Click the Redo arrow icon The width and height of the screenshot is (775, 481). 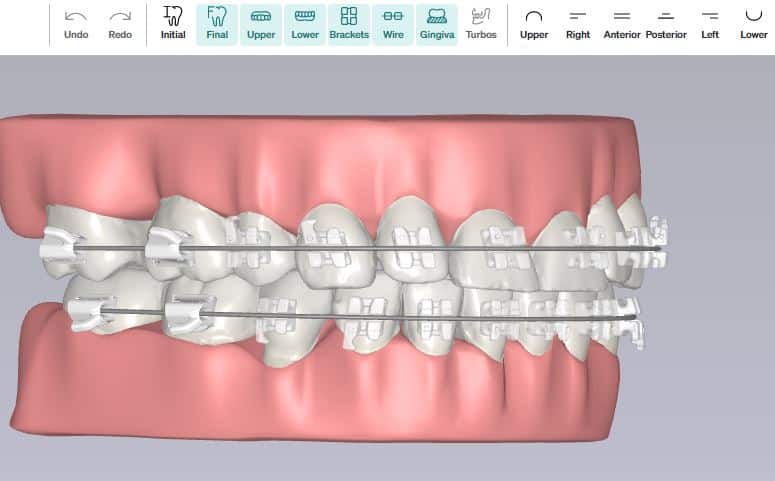120,17
